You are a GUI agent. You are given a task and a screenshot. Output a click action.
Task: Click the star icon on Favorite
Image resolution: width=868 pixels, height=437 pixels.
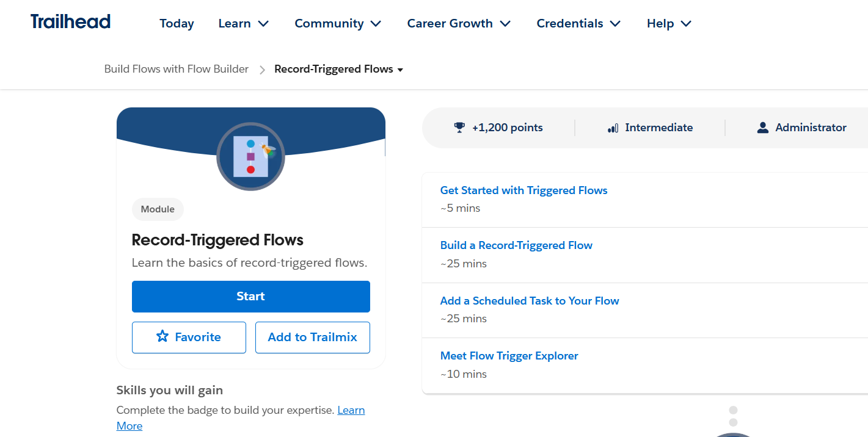click(x=162, y=337)
